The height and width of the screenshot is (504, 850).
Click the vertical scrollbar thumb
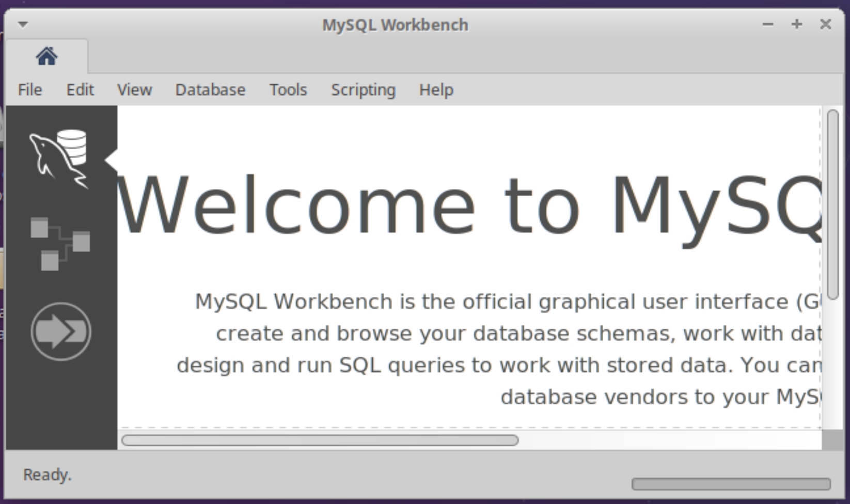[832, 204]
